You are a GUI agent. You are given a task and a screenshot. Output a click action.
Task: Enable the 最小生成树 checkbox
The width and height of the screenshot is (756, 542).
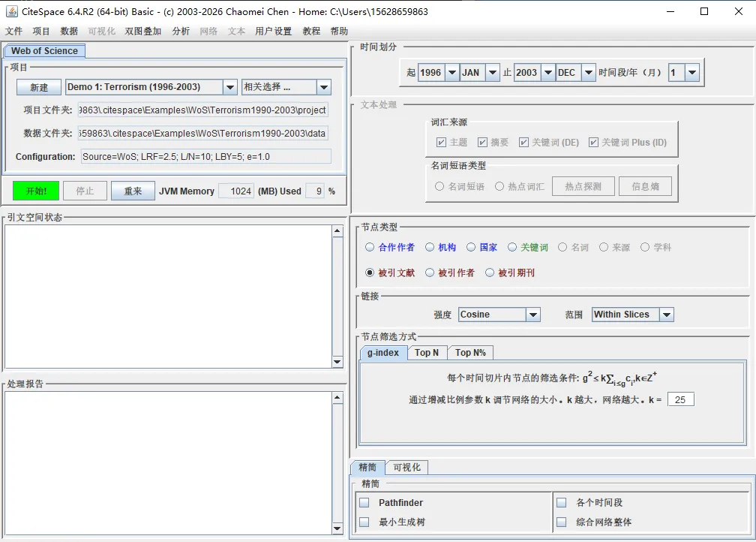click(364, 522)
